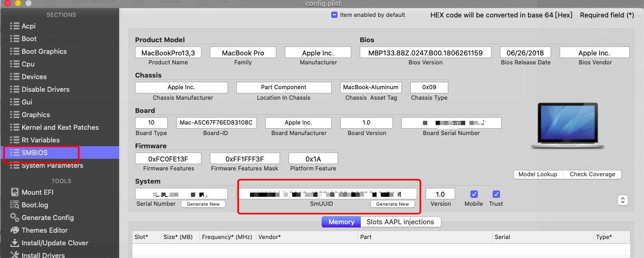Image resolution: width=644 pixels, height=258 pixels.
Task: Edit the Chassis Manufacturer field
Action: point(181,88)
